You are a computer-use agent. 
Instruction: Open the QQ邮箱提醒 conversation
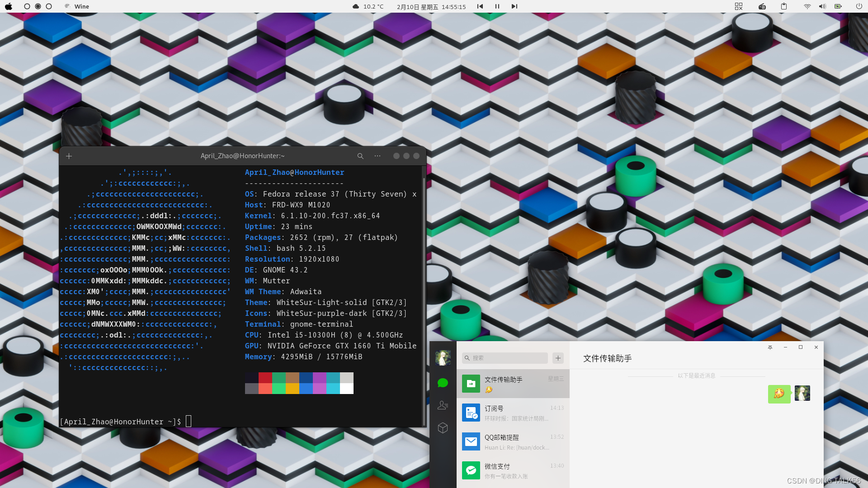(513, 441)
